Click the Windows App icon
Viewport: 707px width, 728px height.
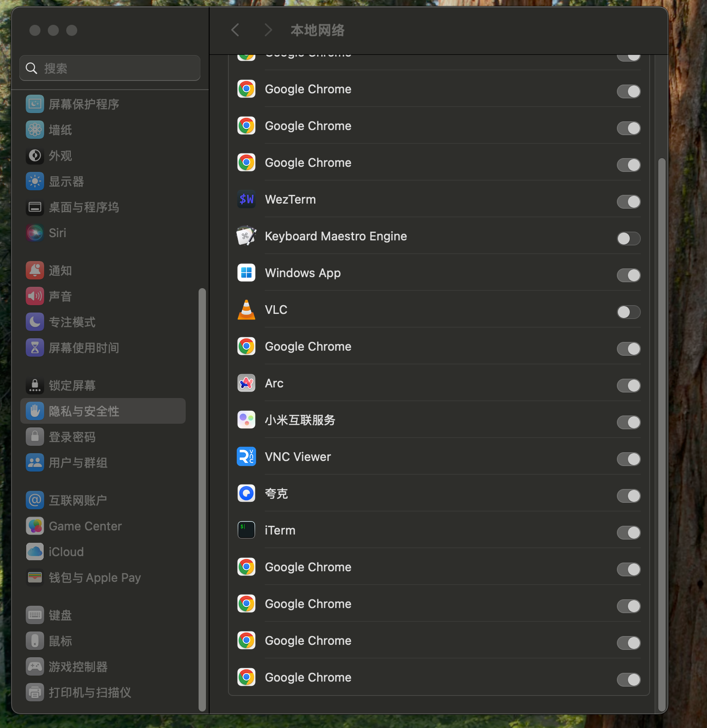(246, 273)
